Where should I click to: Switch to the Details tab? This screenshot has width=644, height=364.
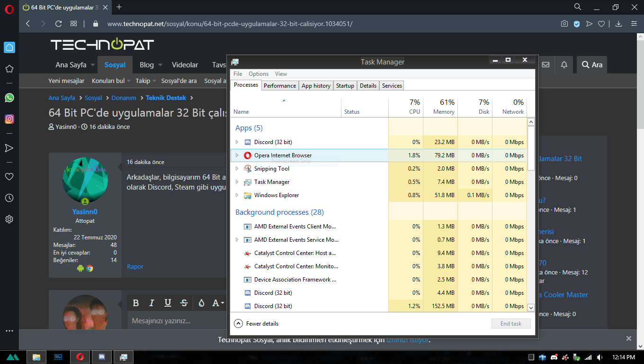point(368,86)
